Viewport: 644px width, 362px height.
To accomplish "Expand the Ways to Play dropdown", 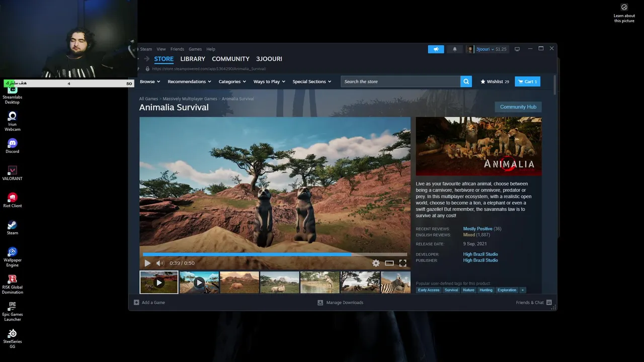I will click(x=269, y=81).
